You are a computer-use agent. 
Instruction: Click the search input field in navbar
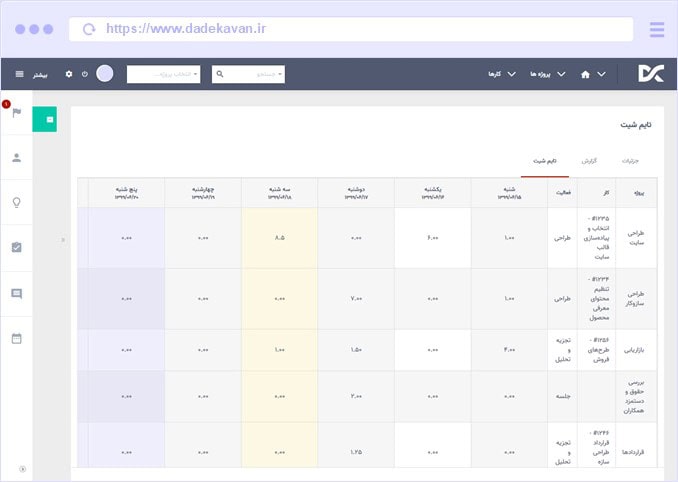(x=249, y=74)
